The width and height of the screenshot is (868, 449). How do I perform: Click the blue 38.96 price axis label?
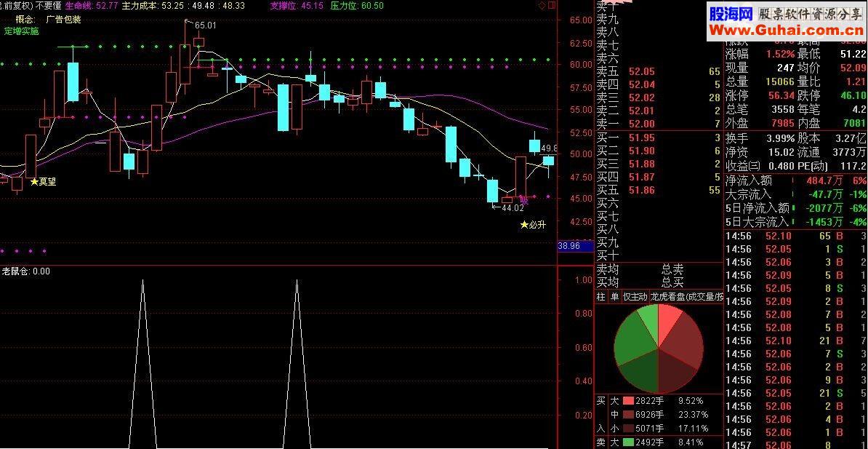569,245
